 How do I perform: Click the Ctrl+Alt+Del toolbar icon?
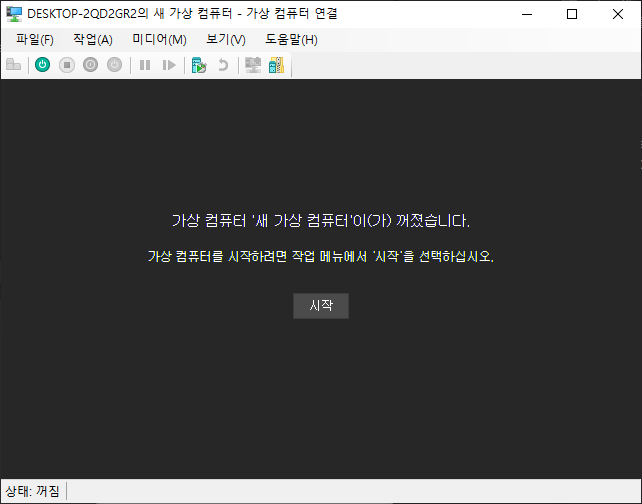(14, 65)
